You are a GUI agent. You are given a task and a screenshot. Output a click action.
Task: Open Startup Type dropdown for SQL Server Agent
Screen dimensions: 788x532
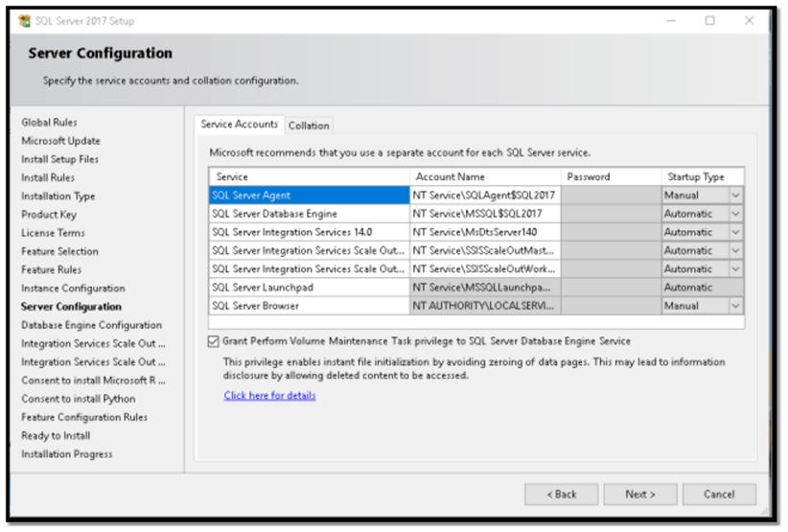[x=735, y=196]
